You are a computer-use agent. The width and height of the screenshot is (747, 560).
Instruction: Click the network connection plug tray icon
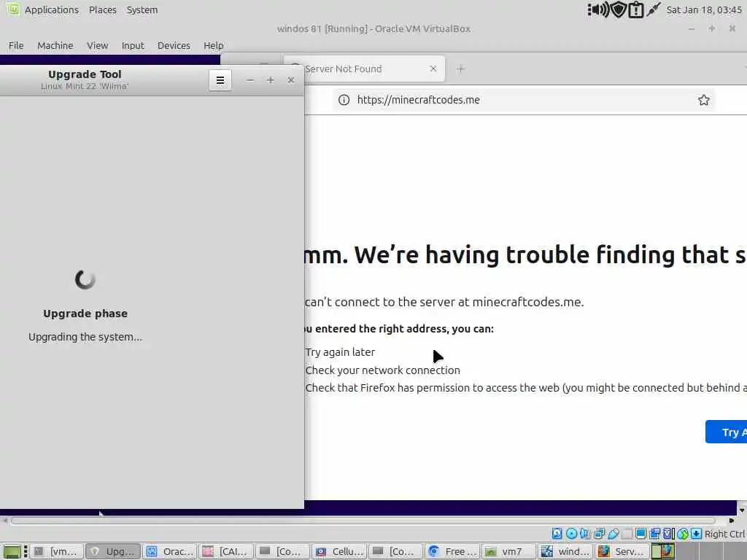pos(653,9)
